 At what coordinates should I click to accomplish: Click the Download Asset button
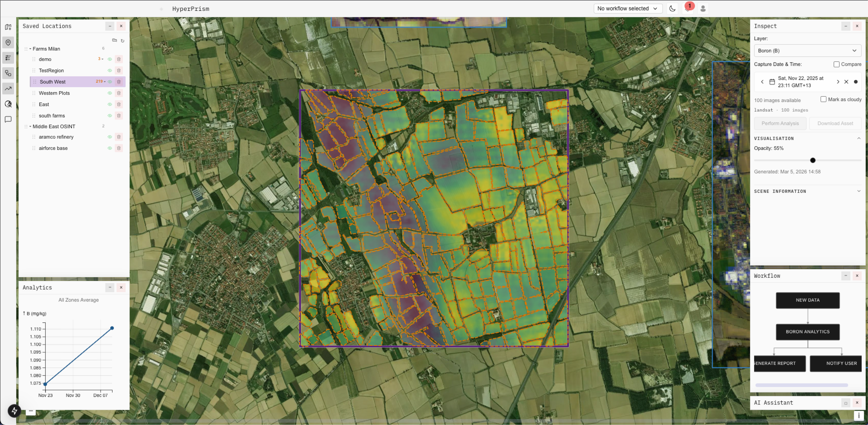pyautogui.click(x=835, y=123)
